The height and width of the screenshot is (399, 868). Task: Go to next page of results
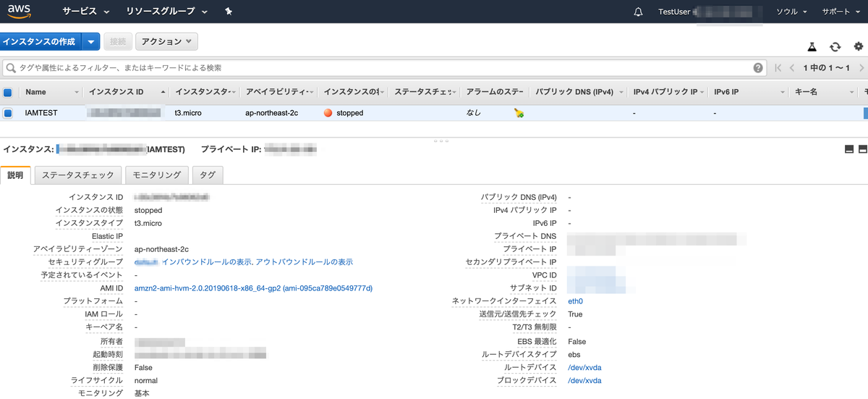click(861, 67)
